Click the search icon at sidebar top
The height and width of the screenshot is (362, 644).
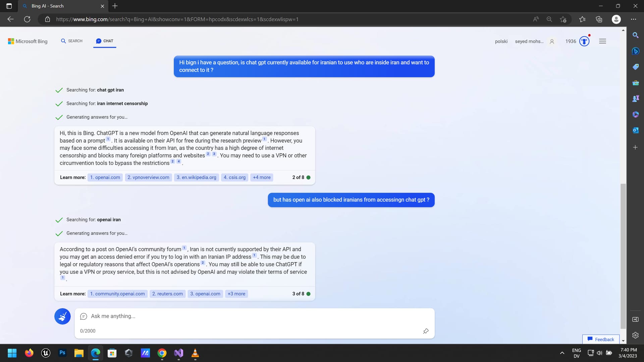[x=636, y=35]
